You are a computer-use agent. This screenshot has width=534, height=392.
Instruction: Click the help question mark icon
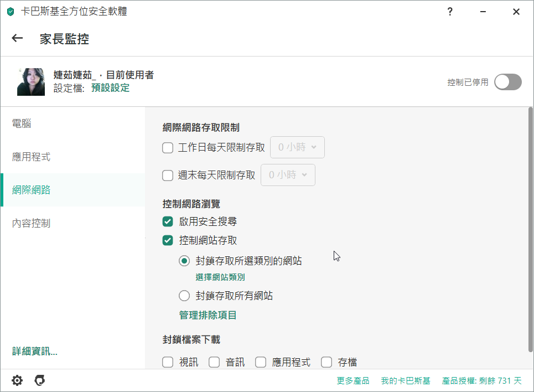click(451, 12)
